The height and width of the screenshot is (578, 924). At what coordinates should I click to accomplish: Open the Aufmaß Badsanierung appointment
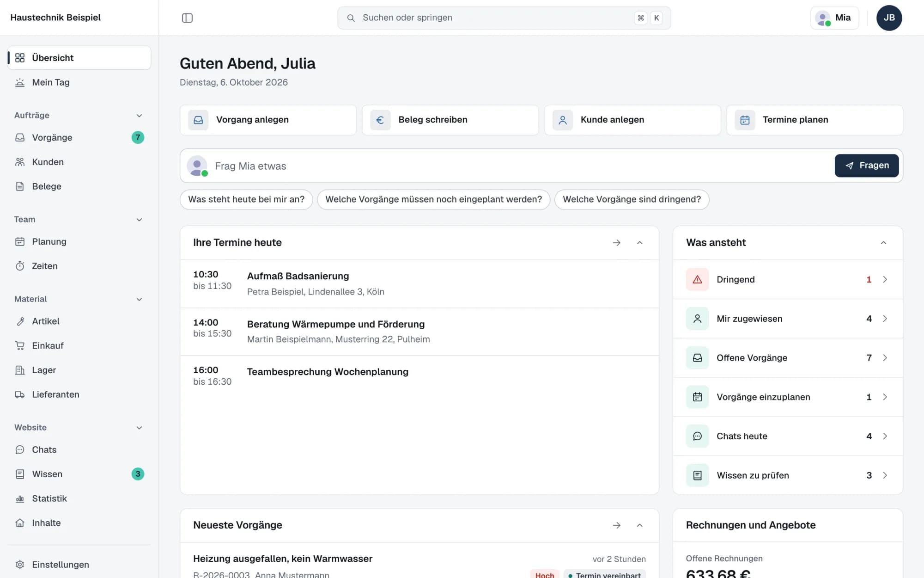(419, 284)
